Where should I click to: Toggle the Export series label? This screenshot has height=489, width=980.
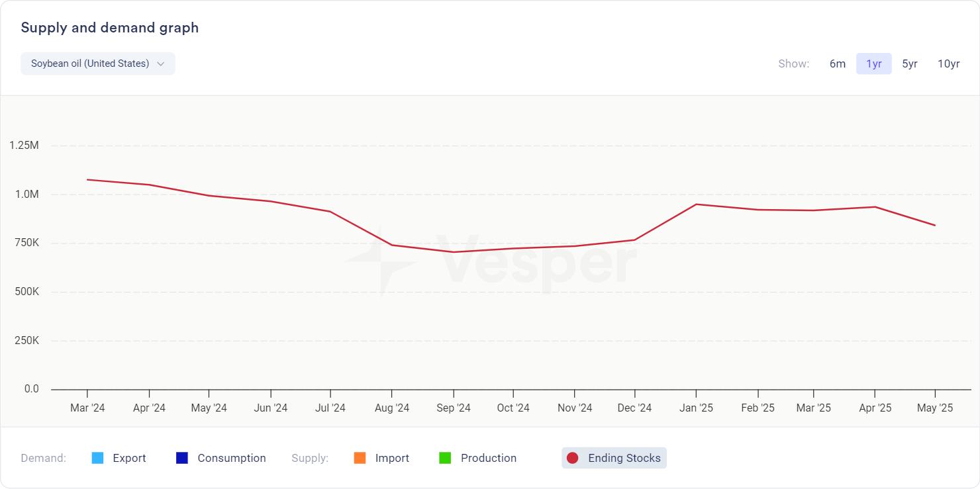click(129, 458)
